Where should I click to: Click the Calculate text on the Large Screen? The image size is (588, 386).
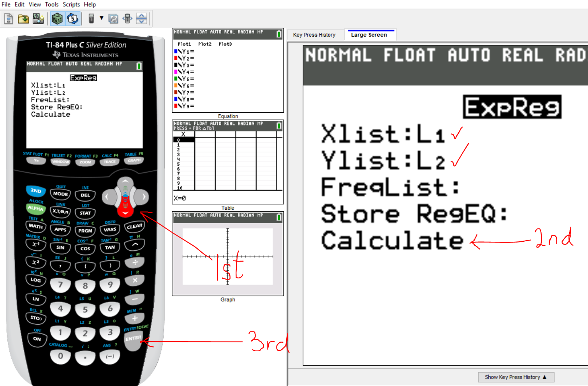[392, 241]
